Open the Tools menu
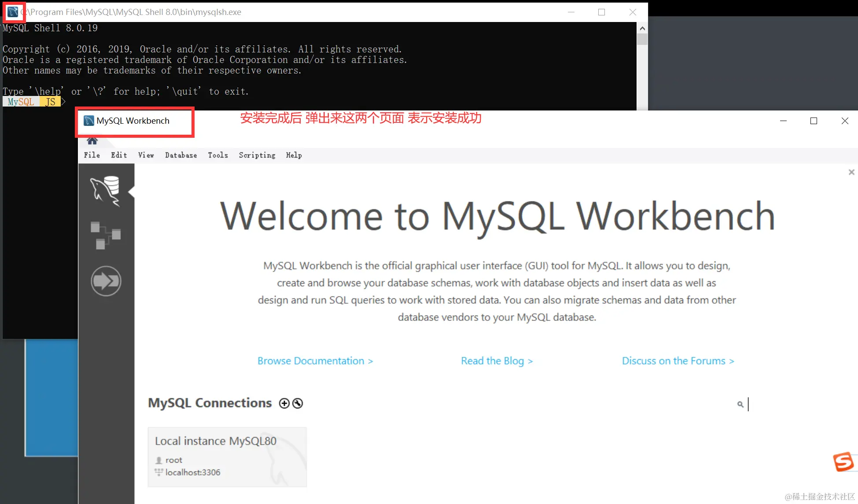Viewport: 858px width, 504px height. (x=218, y=155)
